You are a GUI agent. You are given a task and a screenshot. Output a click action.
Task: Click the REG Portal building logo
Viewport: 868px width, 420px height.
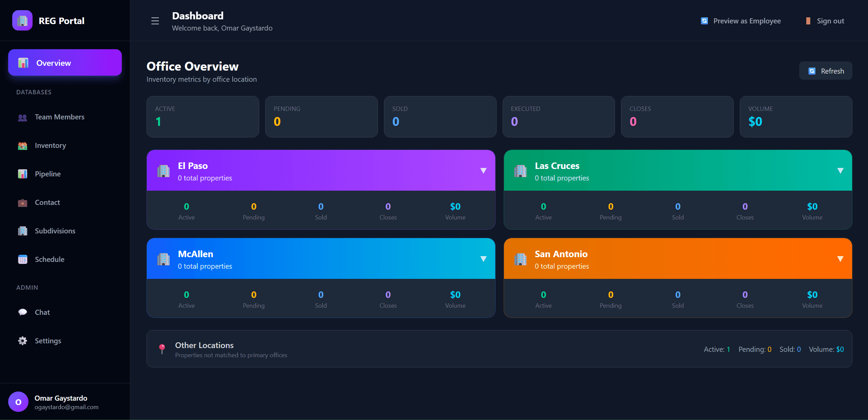pyautogui.click(x=22, y=20)
